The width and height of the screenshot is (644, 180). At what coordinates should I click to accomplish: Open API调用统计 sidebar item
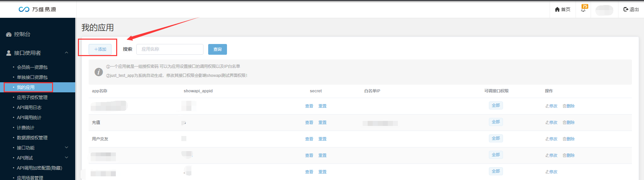point(29,118)
